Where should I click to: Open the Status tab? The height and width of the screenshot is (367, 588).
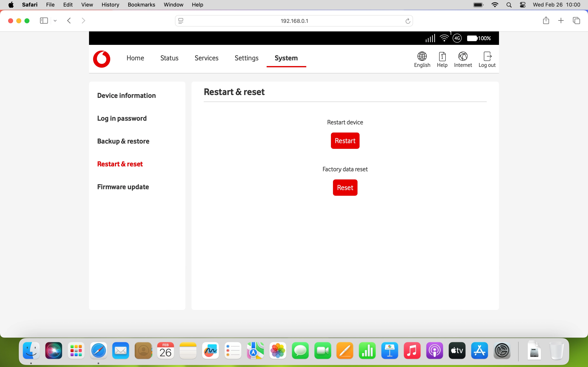(169, 58)
